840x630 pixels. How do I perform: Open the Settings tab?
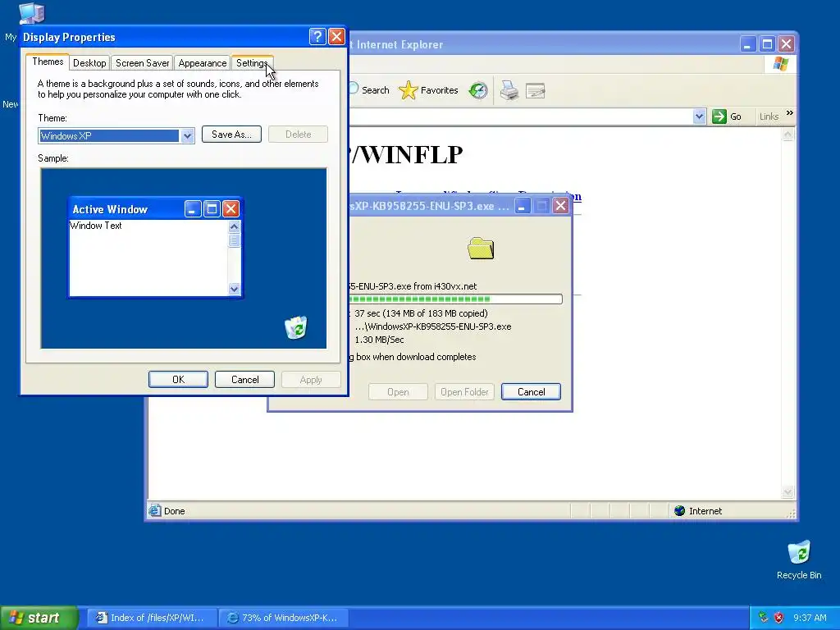pyautogui.click(x=252, y=62)
